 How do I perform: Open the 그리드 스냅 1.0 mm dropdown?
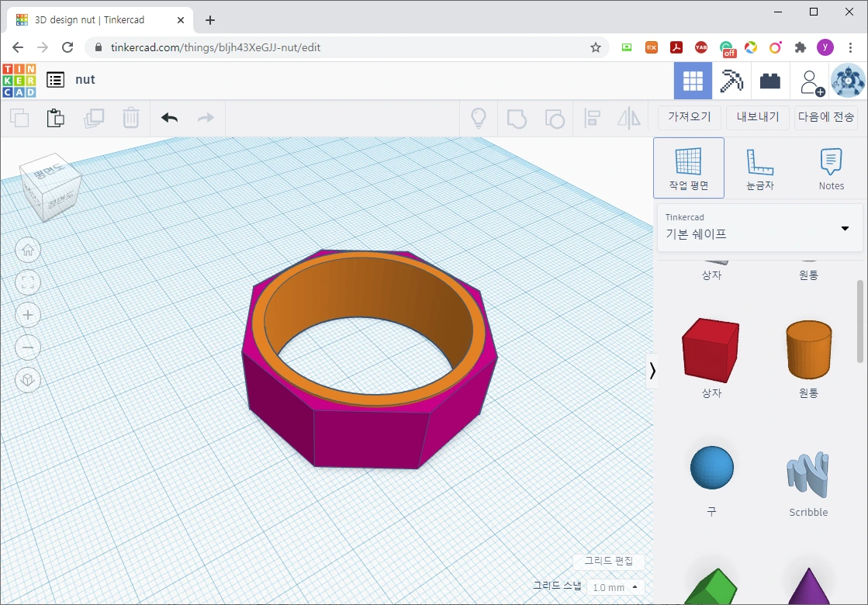tap(615, 586)
